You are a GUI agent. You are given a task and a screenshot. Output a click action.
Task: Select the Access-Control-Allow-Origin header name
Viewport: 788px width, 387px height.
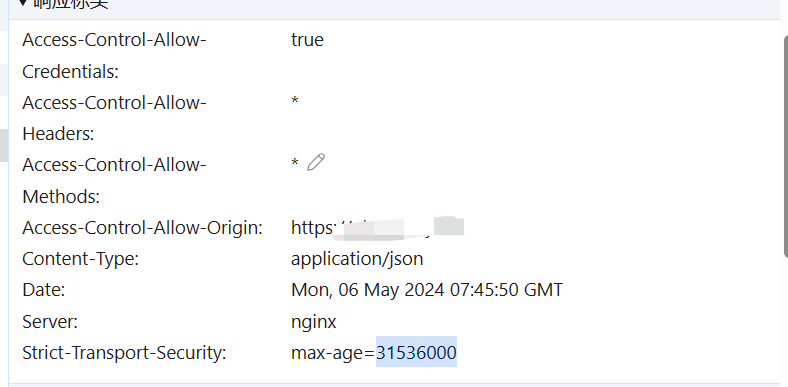143,228
